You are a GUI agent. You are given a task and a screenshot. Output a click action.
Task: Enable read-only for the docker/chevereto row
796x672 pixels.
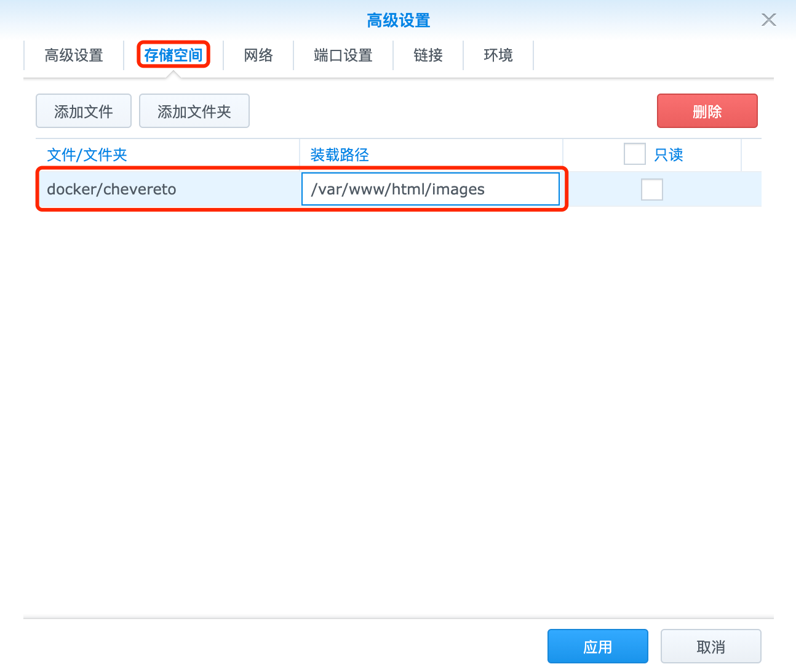pos(651,190)
